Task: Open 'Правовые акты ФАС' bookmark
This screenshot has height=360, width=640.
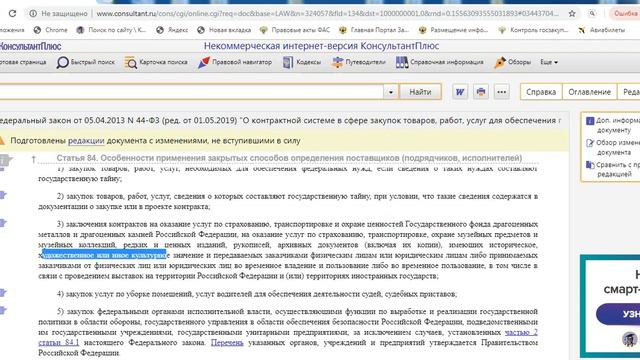Action: click(x=295, y=30)
